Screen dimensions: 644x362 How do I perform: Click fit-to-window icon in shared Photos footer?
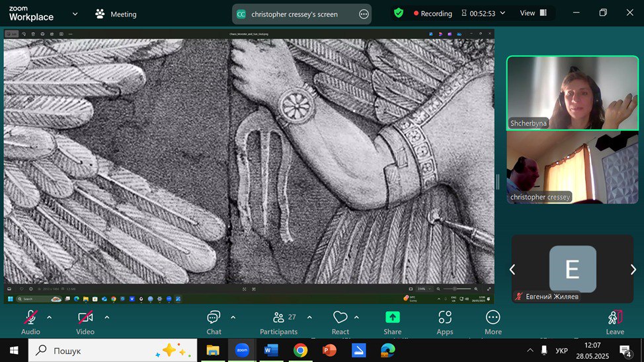pyautogui.click(x=411, y=289)
